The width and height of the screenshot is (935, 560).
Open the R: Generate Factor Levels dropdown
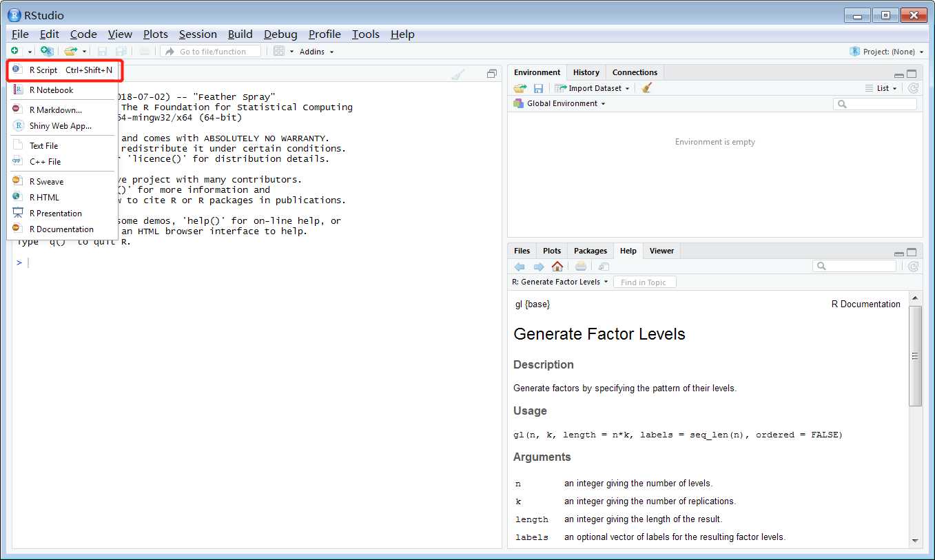560,282
